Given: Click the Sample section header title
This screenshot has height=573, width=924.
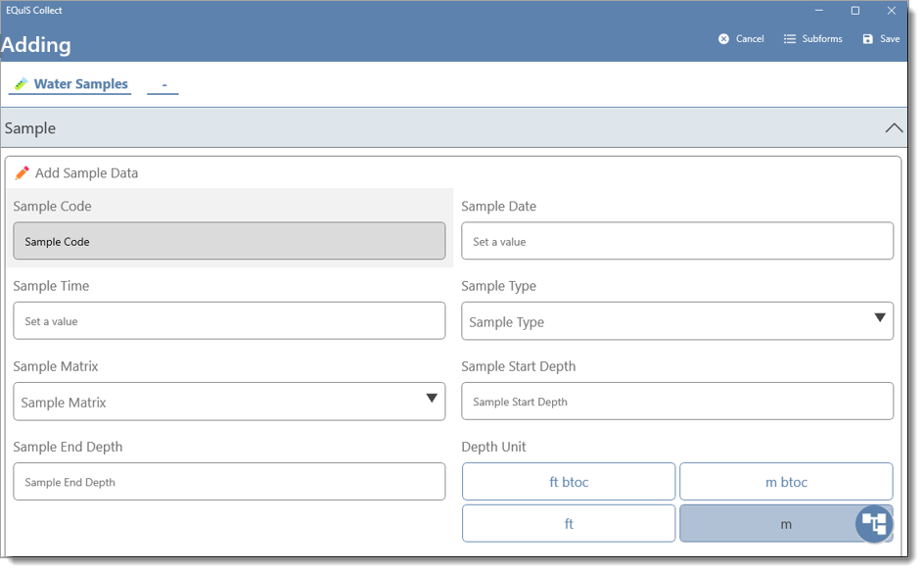Looking at the screenshot, I should [x=30, y=128].
